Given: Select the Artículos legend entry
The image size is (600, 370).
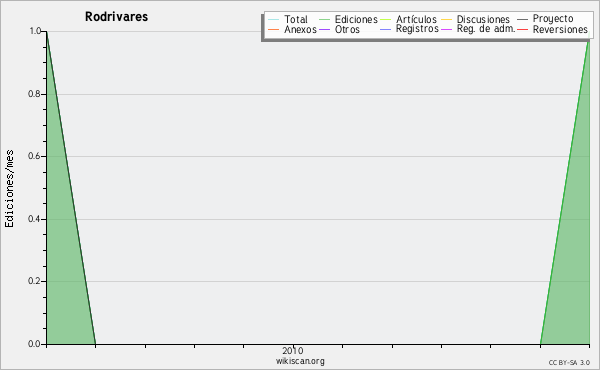Looking at the screenshot, I should coord(408,19).
